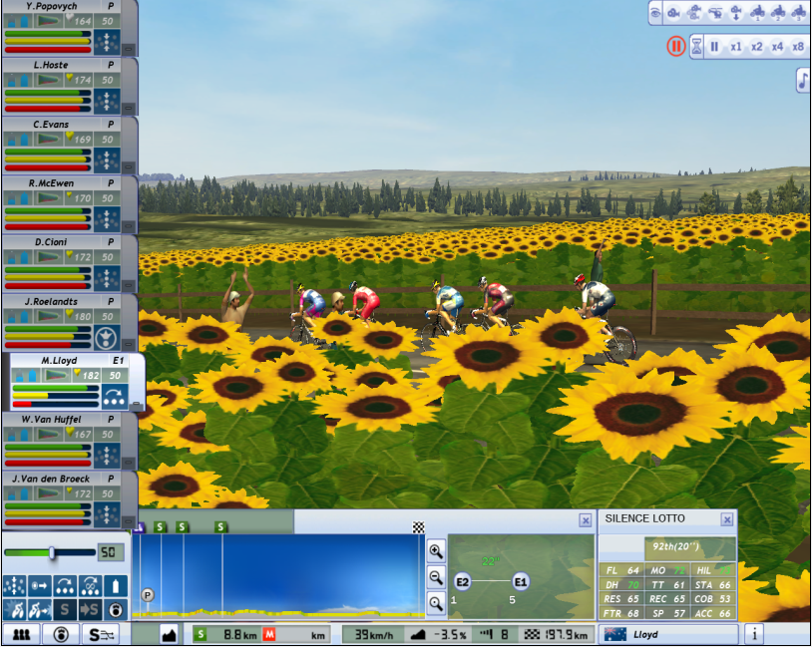812x647 pixels.
Task: Click the stage profile mountain icon
Action: [168, 634]
